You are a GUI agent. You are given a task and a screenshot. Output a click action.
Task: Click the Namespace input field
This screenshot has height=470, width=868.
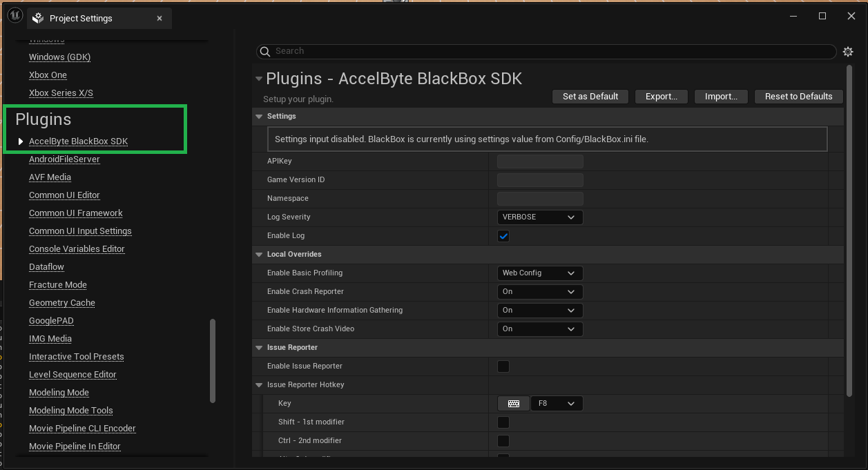(x=540, y=199)
